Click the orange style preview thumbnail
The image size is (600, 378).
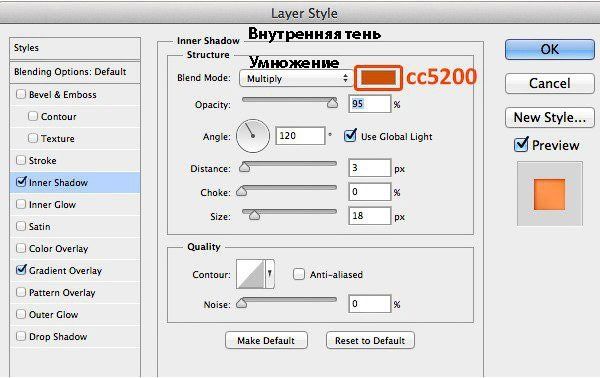[549, 194]
